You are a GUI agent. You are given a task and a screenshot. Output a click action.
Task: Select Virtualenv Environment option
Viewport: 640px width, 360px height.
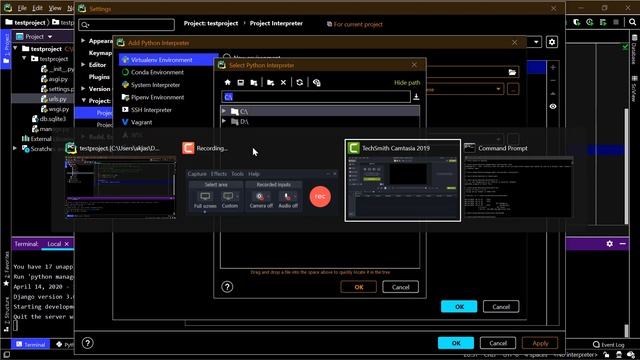pyautogui.click(x=168, y=60)
